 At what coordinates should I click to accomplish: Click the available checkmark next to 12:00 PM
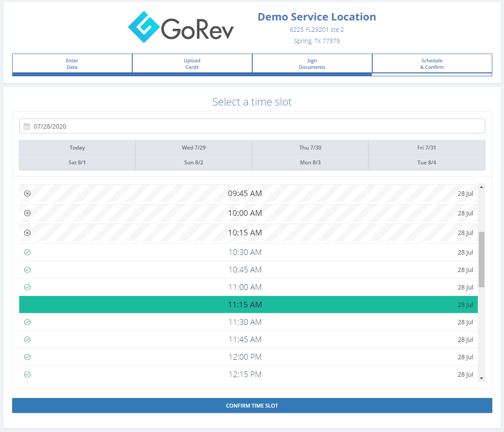27,357
